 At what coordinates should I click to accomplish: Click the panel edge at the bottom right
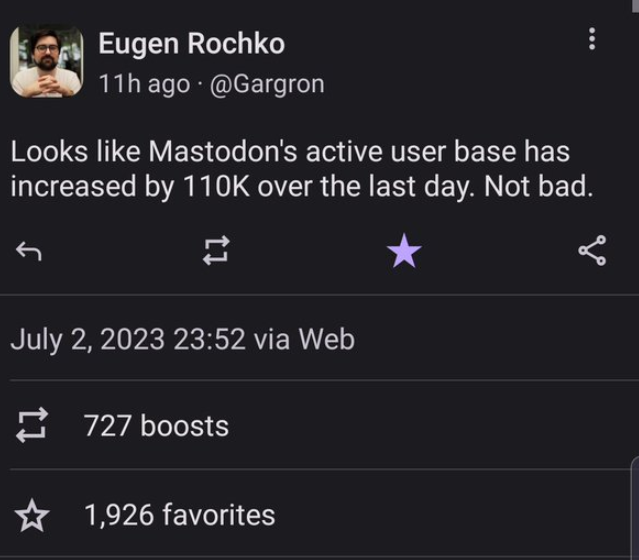point(635,508)
